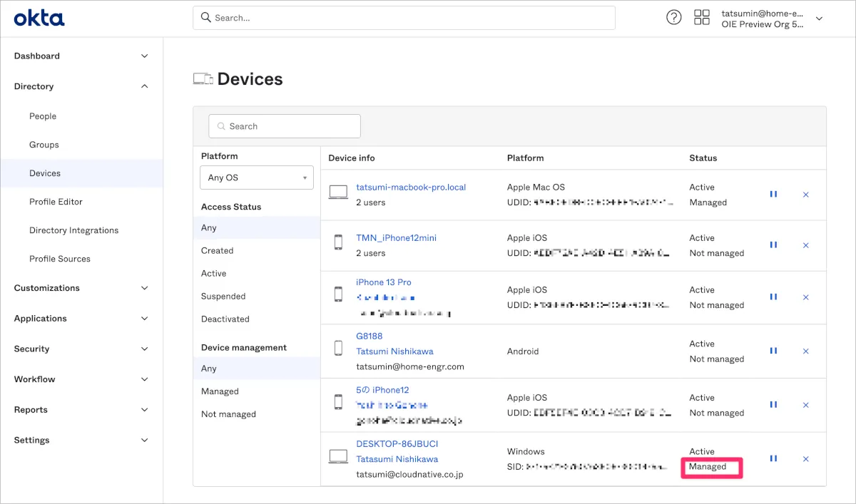Suspend the DESKTOP-86JBUCI Windows device

773,459
